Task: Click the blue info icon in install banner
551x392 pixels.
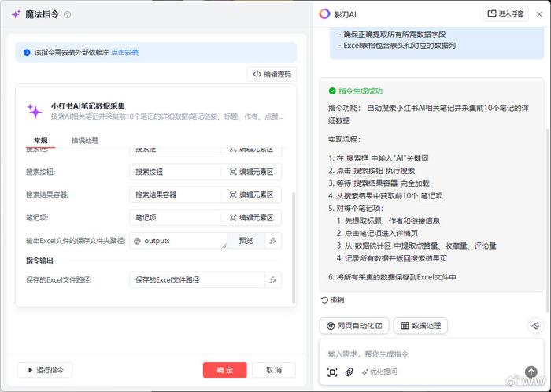Action: pyautogui.click(x=27, y=52)
